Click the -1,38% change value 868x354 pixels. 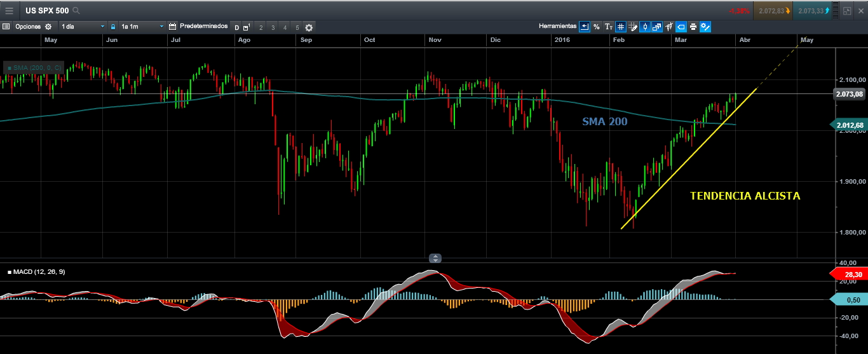click(x=739, y=11)
